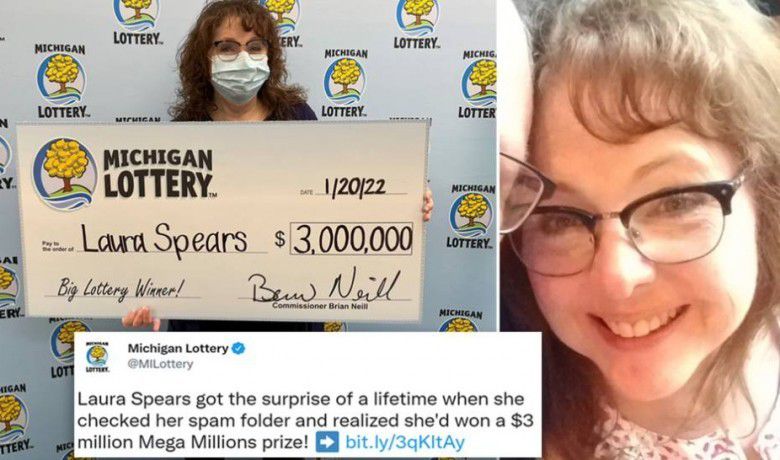Click the Michigan Lottery tweet profile avatar
780x460 pixels.
coord(97,357)
